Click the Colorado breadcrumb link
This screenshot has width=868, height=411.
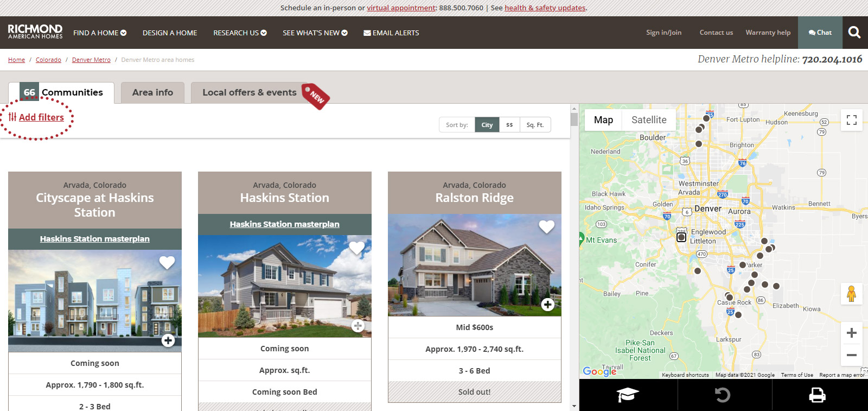coord(48,60)
